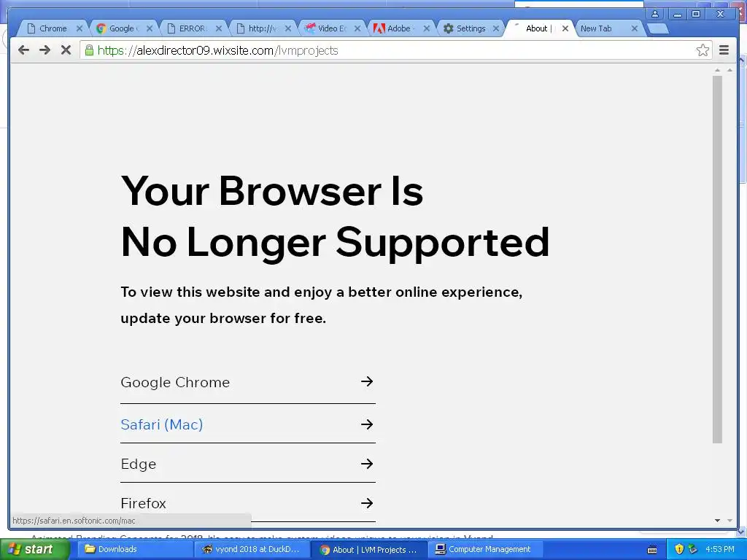The image size is (747, 560).
Task: Click the security shield tray icon
Action: [x=679, y=549]
